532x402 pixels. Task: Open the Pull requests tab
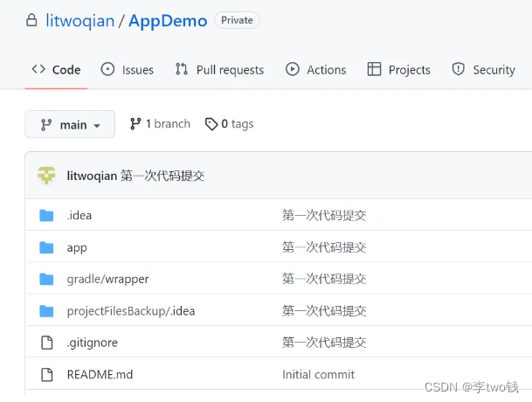219,70
